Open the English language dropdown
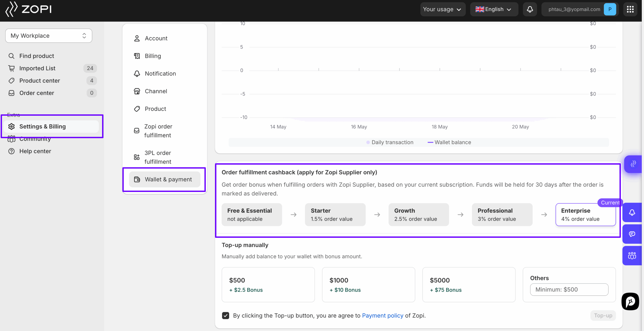The image size is (644, 331). (x=494, y=9)
